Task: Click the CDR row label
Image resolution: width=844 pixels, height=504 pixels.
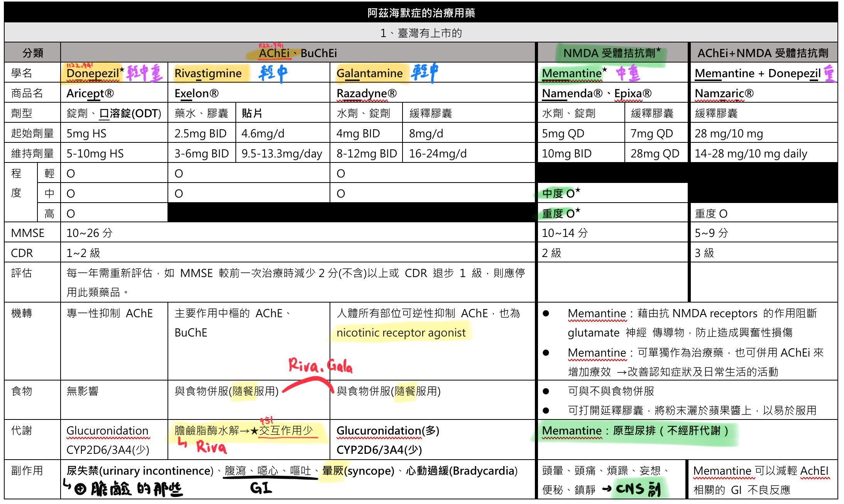Action: (22, 253)
